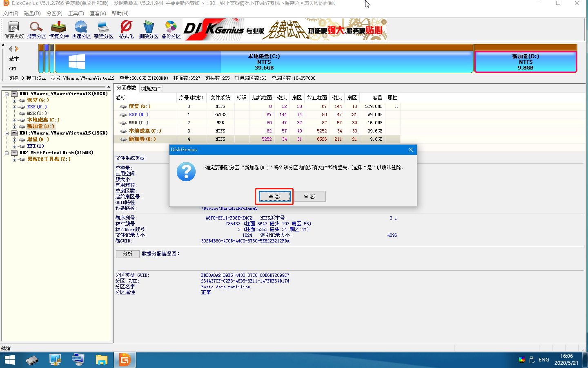
Task: Expand the 恢复(G:) tree node
Action: [x=14, y=101]
